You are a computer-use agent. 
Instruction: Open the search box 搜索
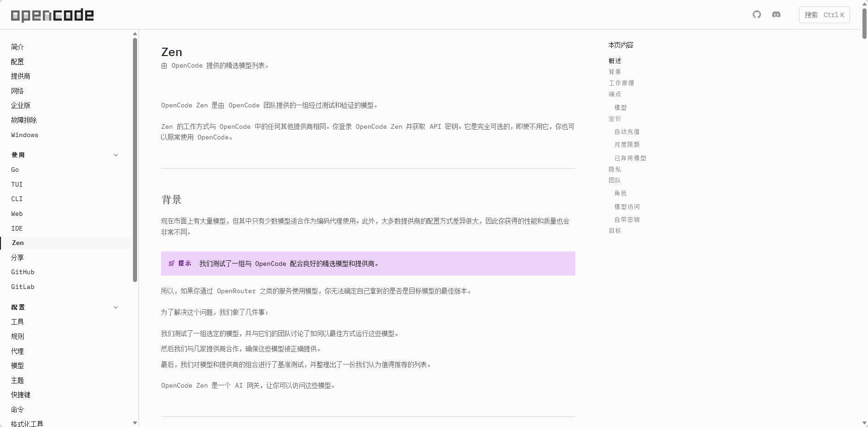(824, 15)
